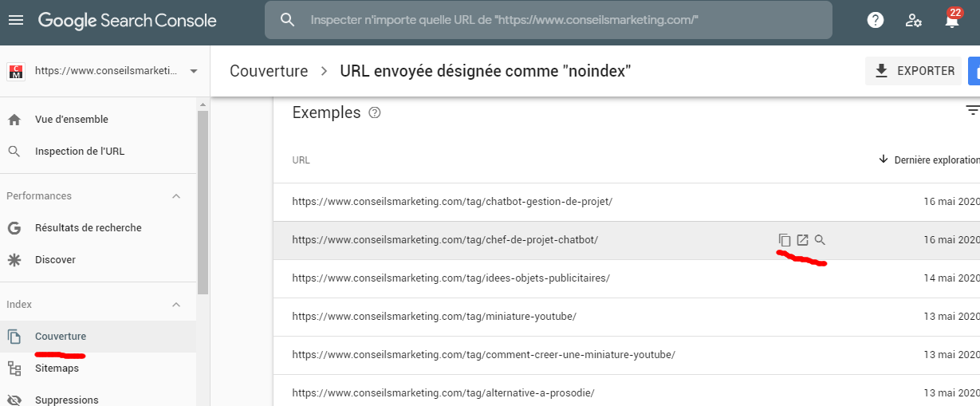Inspect the chef-de-projet-chatbot URL
The width and height of the screenshot is (980, 406).
(820, 240)
